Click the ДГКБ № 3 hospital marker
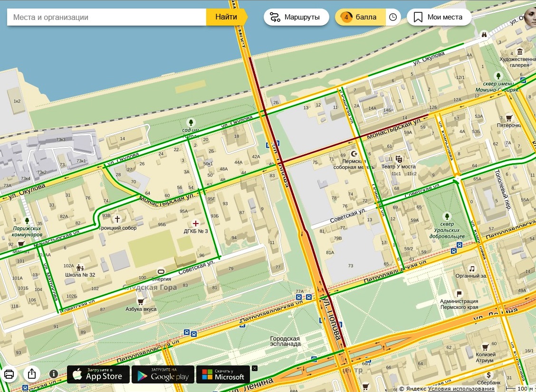This screenshot has height=392, width=536. pos(195,223)
